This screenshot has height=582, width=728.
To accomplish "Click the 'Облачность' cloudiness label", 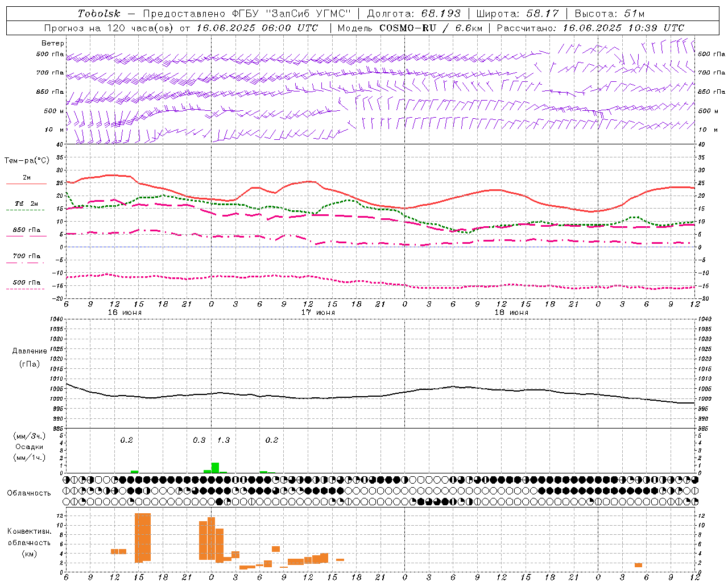I will [29, 493].
